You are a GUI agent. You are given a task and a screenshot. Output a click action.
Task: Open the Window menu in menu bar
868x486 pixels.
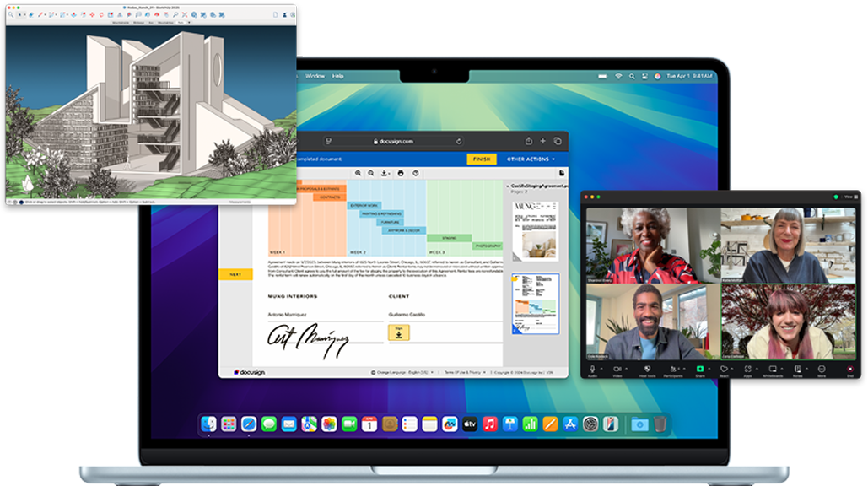pos(315,76)
